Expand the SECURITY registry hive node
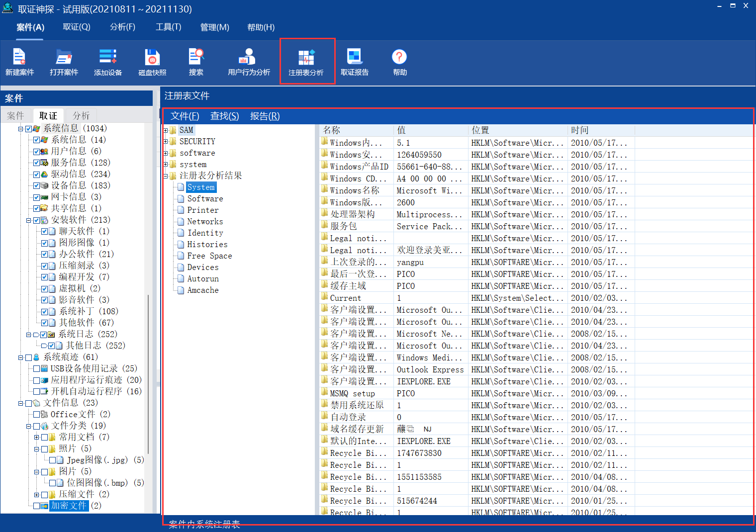Image resolution: width=756 pixels, height=532 pixels. click(166, 142)
